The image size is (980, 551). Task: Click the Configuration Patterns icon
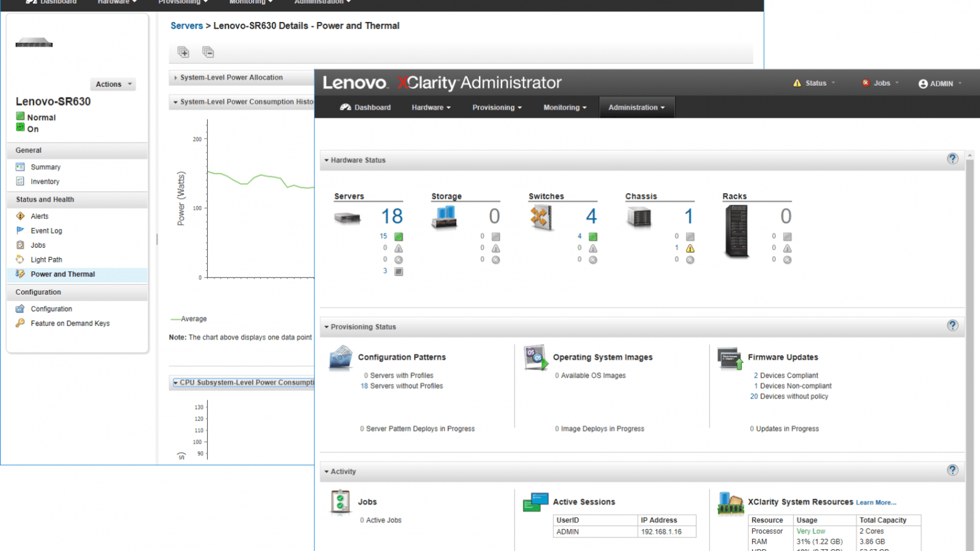point(341,358)
